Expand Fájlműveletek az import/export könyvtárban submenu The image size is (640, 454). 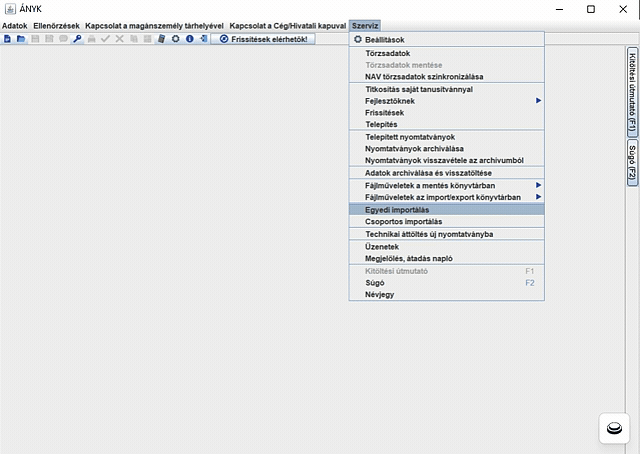pos(447,198)
